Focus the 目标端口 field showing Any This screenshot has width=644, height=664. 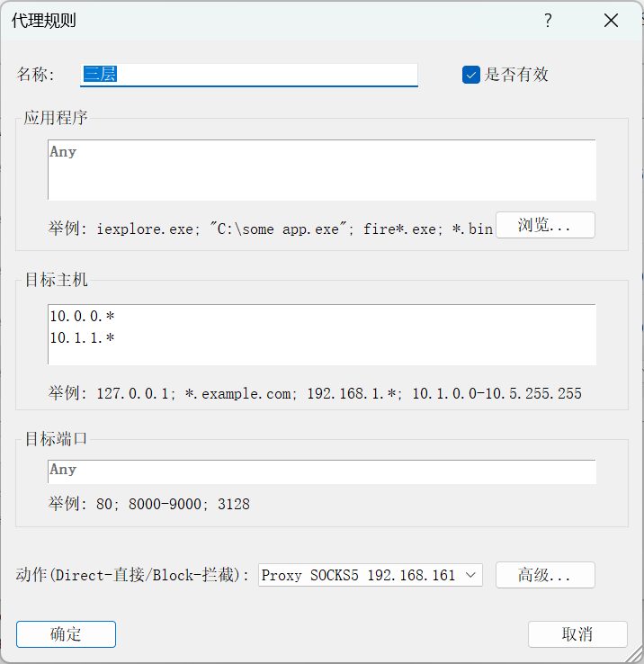[322, 471]
